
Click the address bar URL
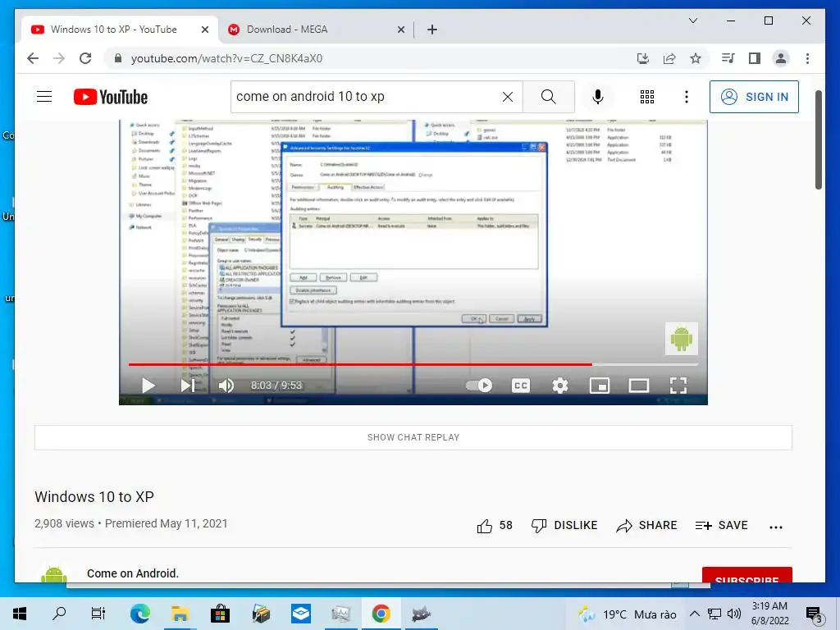(226, 58)
